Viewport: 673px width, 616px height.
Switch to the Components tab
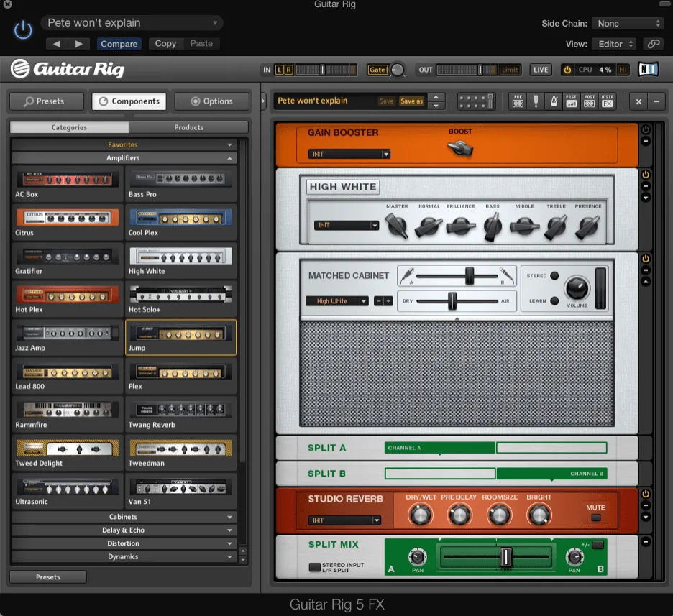[x=129, y=101]
